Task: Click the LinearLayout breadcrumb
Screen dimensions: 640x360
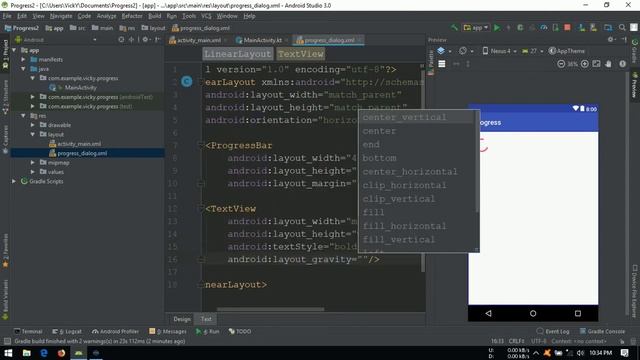Action: (x=238, y=54)
